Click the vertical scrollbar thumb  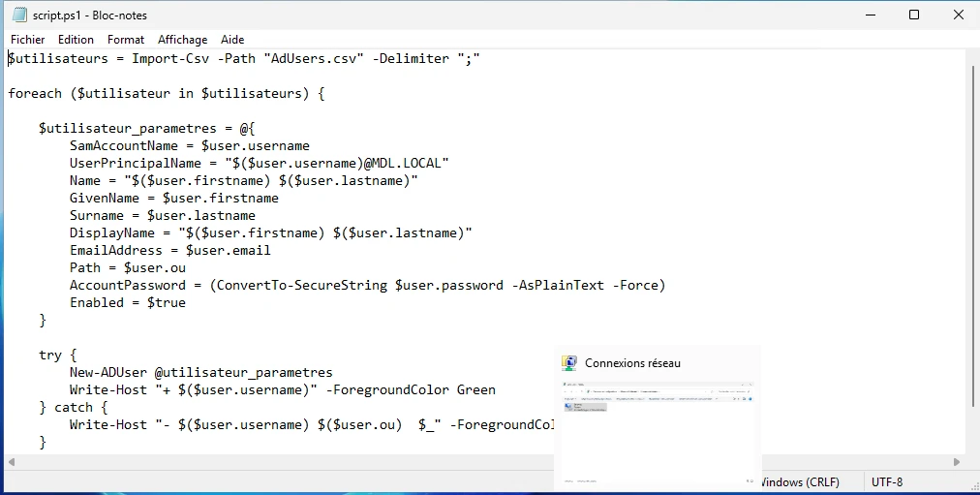click(x=972, y=234)
